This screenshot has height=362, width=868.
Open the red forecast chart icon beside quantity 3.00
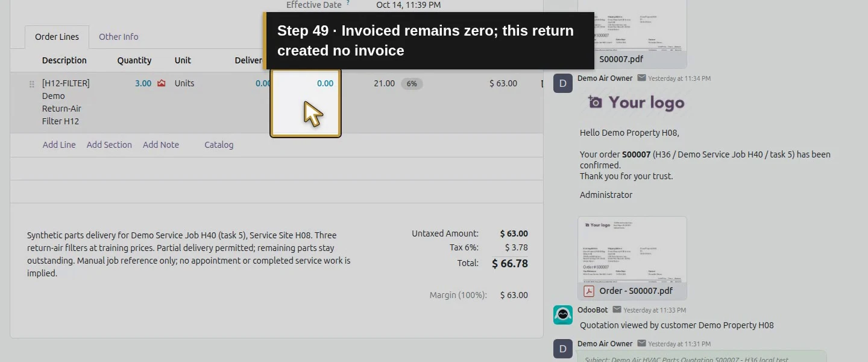coord(161,83)
